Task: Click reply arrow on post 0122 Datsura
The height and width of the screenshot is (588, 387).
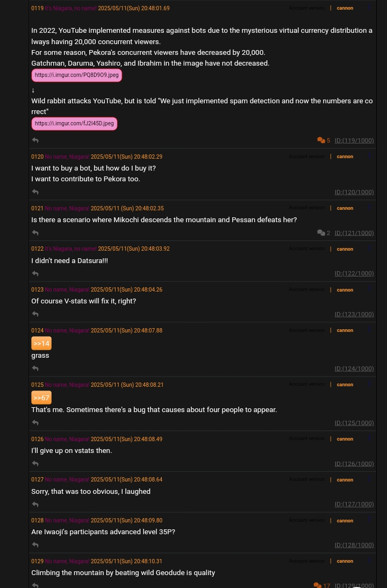Action: (x=35, y=274)
